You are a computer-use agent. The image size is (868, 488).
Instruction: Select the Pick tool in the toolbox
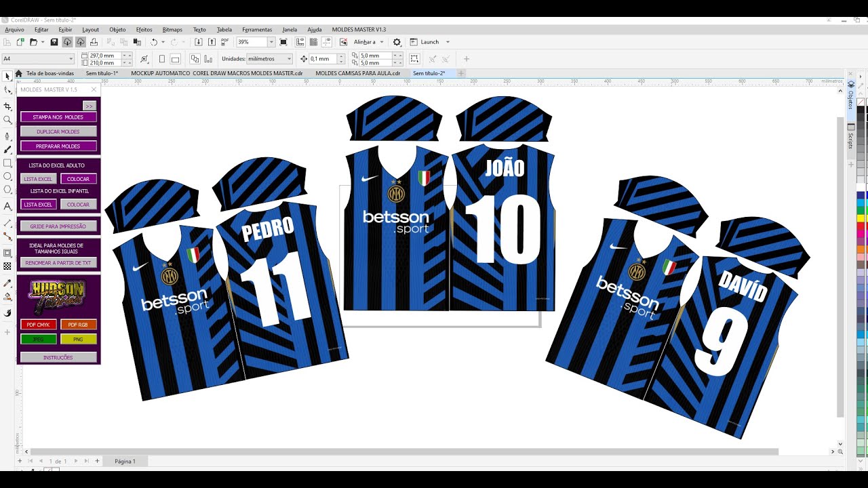point(7,77)
